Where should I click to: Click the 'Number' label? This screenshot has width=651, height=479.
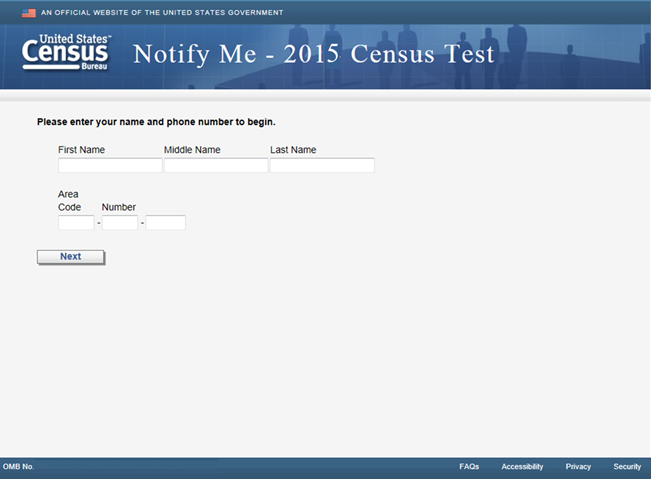(x=119, y=207)
